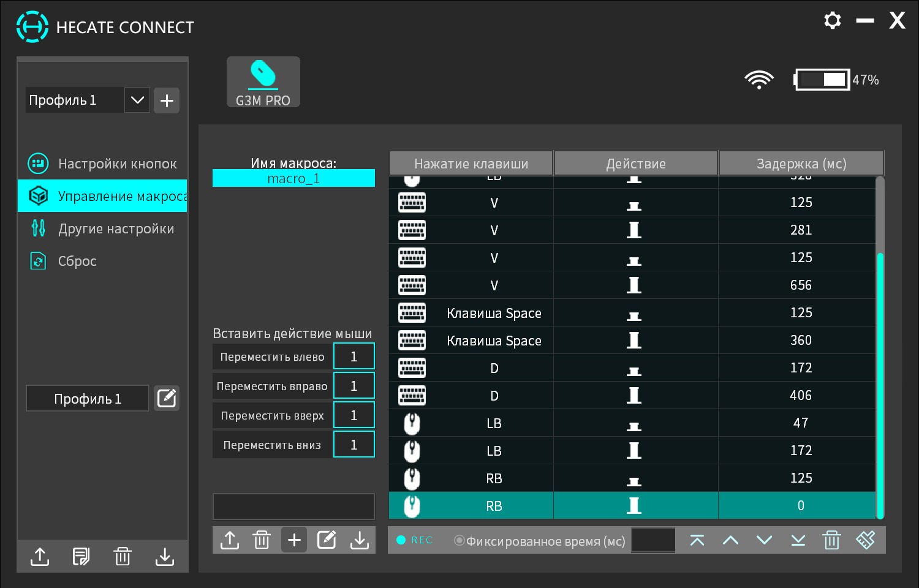Click the Профиль 1 combo box field
This screenshot has width=919, height=588.
pyautogui.click(x=75, y=100)
